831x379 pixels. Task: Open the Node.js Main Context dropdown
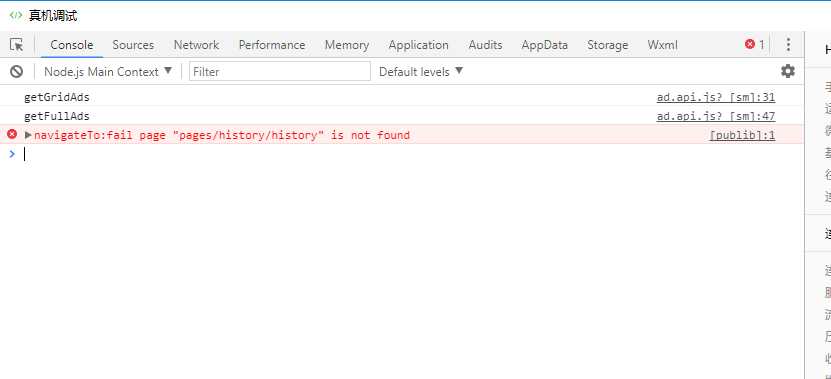point(108,72)
